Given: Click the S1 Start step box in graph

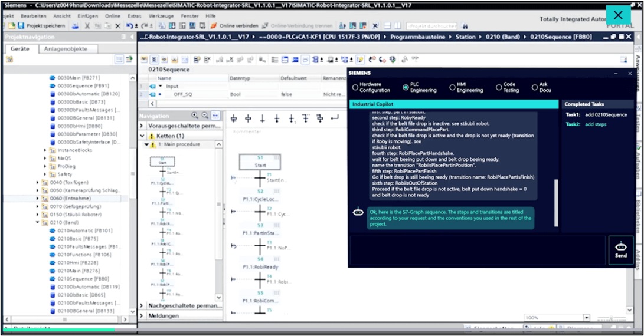Looking at the screenshot, I should coord(260,162).
